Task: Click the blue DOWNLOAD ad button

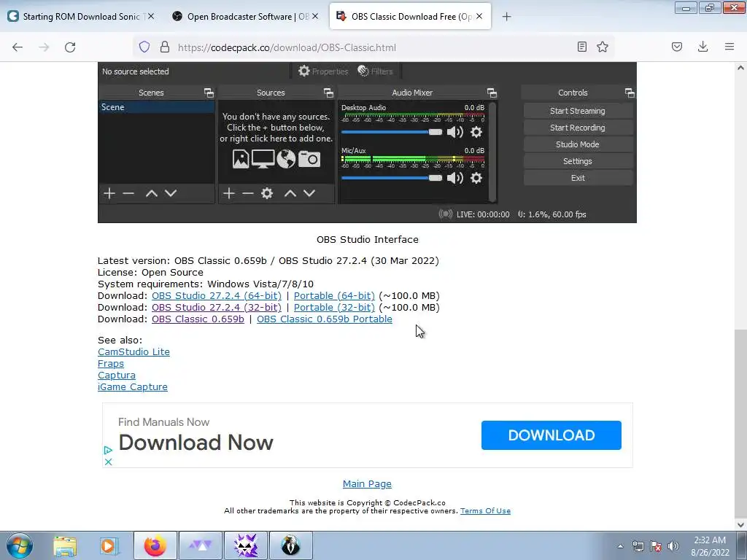Action: [551, 435]
